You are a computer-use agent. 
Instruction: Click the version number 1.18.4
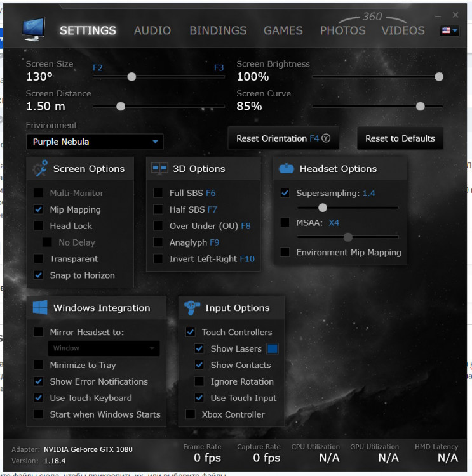55,461
